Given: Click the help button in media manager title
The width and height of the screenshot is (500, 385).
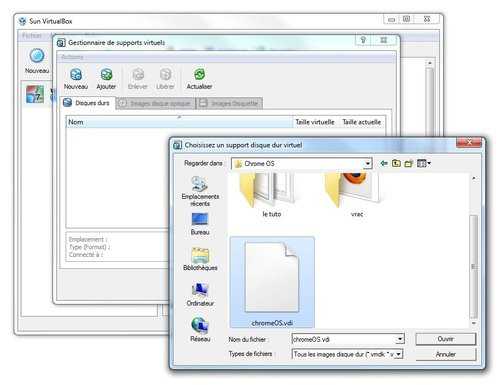Looking at the screenshot, I should tap(363, 40).
